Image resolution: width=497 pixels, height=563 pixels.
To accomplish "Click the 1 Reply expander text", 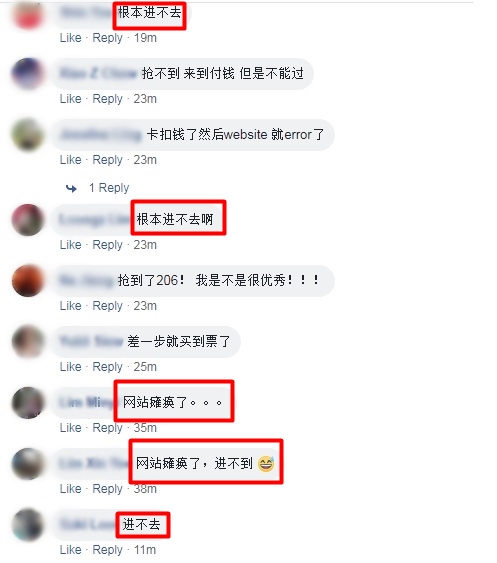I will pos(109,188).
